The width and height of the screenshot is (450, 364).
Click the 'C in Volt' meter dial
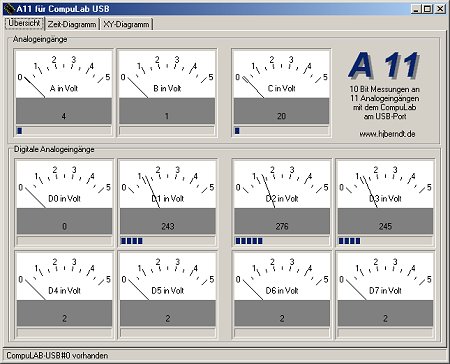[x=281, y=74]
